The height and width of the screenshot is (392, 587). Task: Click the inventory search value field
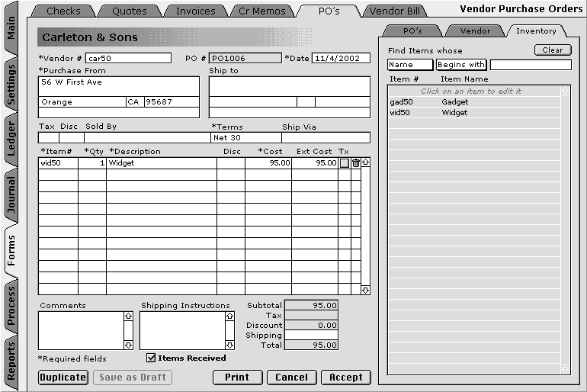pos(531,65)
